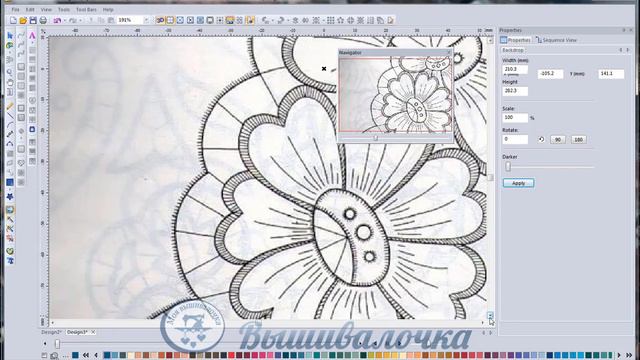Select the blue filled square tool
Image resolution: width=640 pixels, height=360 pixels.
(x=10, y=182)
